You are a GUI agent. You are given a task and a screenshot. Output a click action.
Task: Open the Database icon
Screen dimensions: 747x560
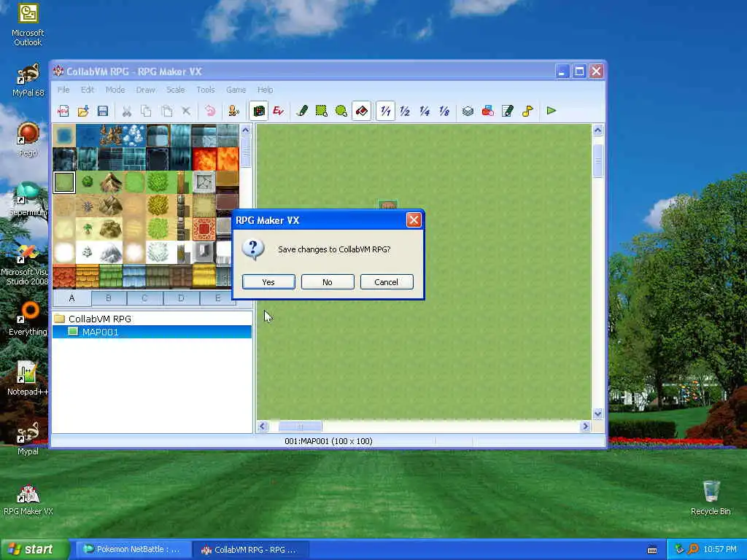(x=468, y=111)
